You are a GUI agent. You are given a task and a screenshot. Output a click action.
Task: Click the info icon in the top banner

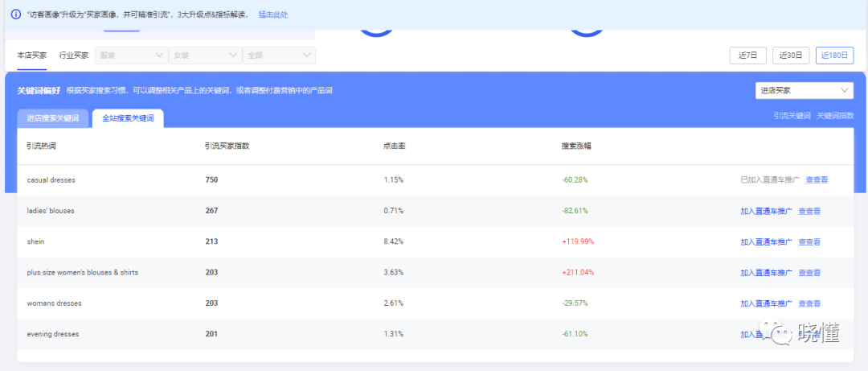(x=16, y=14)
